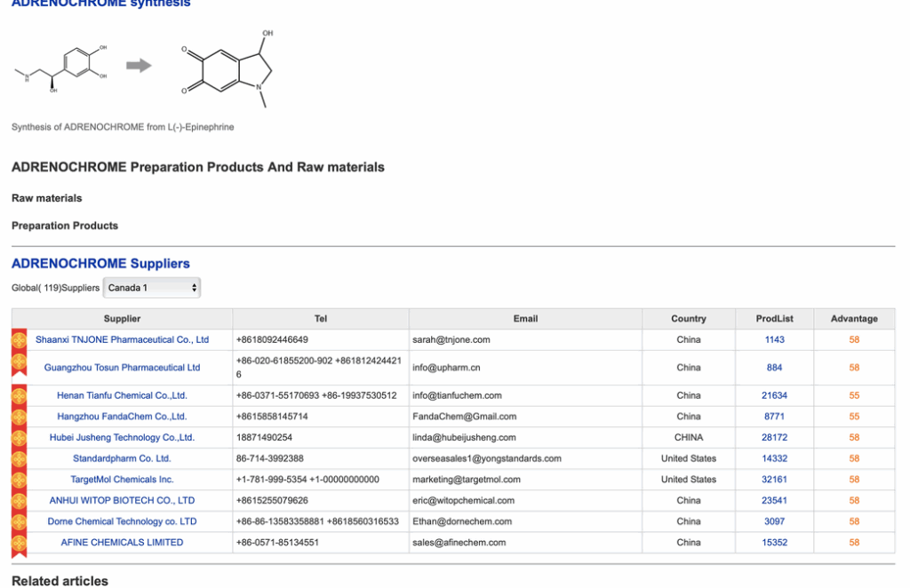This screenshot has width=910, height=588.
Task: Open ADRENOCHROME Suppliers heading link
Action: 100,263
